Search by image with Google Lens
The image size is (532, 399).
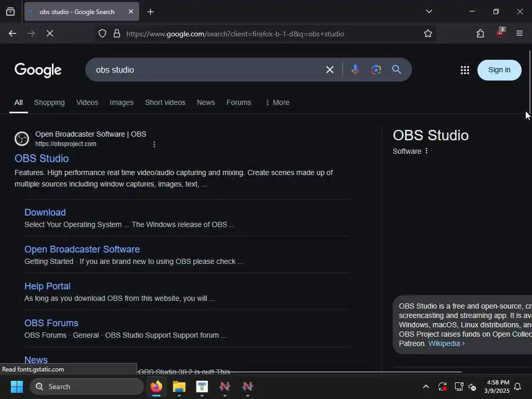tap(376, 70)
